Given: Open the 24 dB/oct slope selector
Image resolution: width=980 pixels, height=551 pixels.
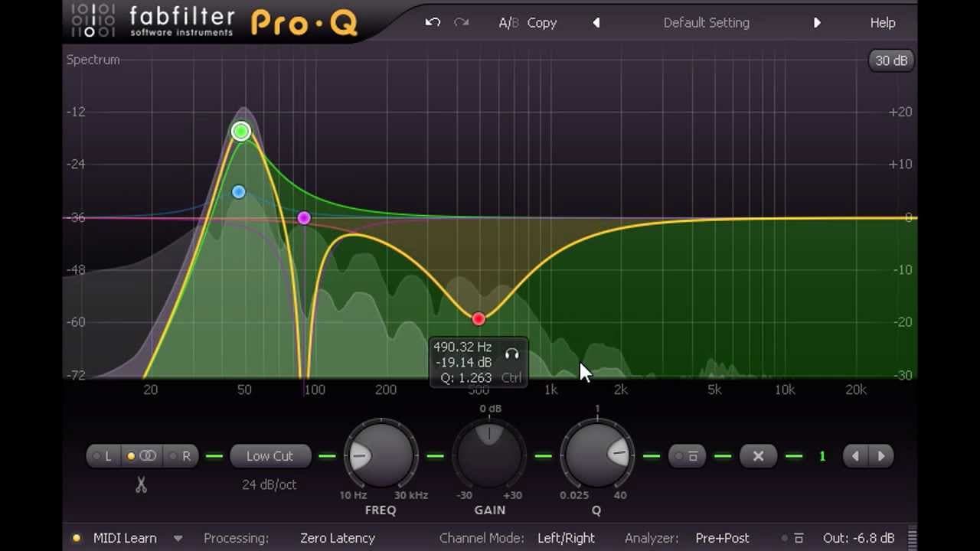Looking at the screenshot, I should tap(269, 484).
